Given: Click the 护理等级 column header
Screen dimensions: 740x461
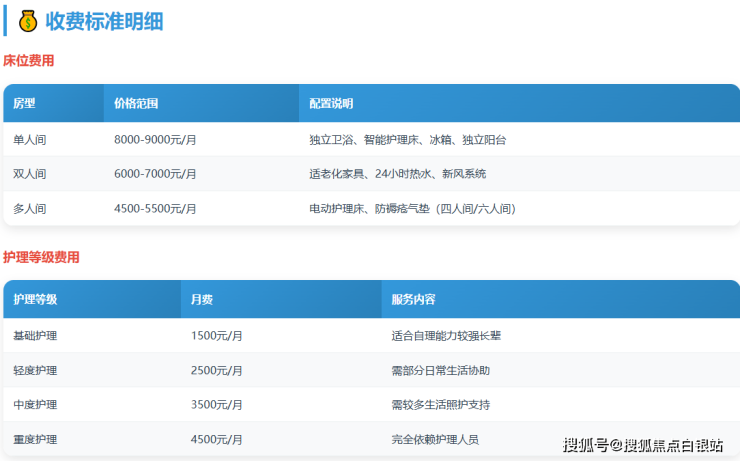Looking at the screenshot, I should point(35,299).
